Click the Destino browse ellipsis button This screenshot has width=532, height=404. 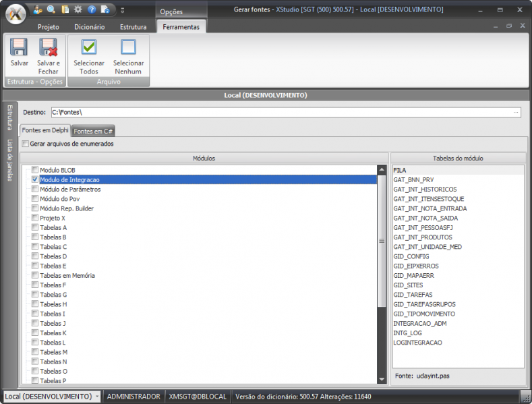click(x=516, y=112)
